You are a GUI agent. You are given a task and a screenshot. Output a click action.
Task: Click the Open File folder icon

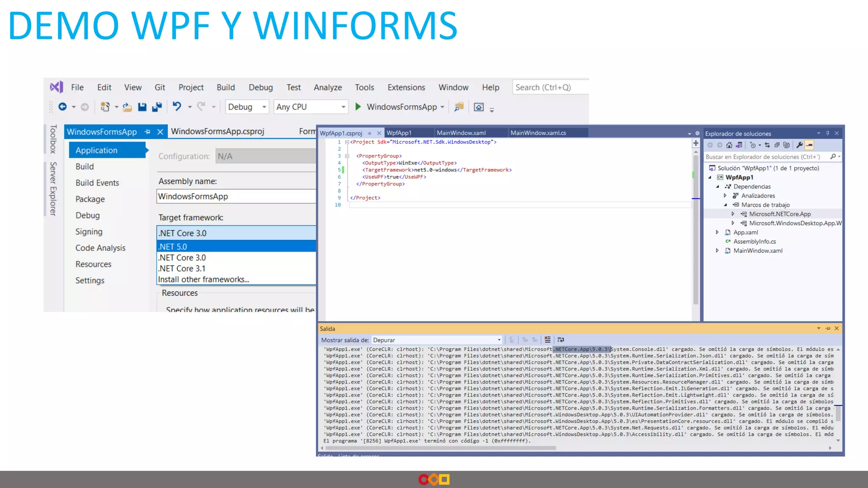click(x=127, y=107)
